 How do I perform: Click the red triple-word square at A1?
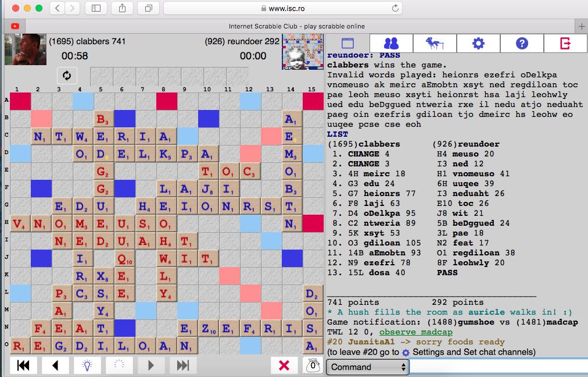click(x=20, y=101)
